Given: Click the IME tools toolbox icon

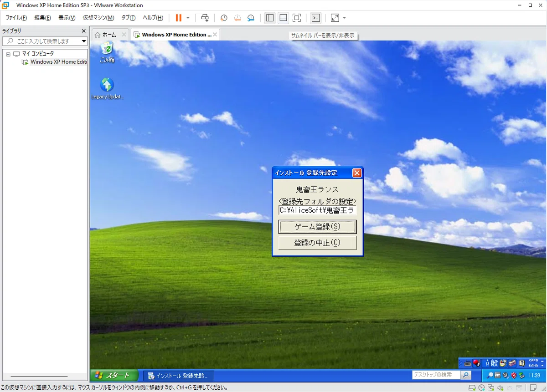Looking at the screenshot, I should (512, 363).
